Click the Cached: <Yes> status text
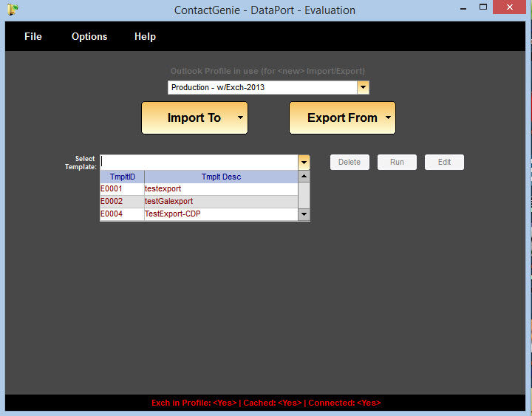This screenshot has height=416, width=532. [273, 403]
